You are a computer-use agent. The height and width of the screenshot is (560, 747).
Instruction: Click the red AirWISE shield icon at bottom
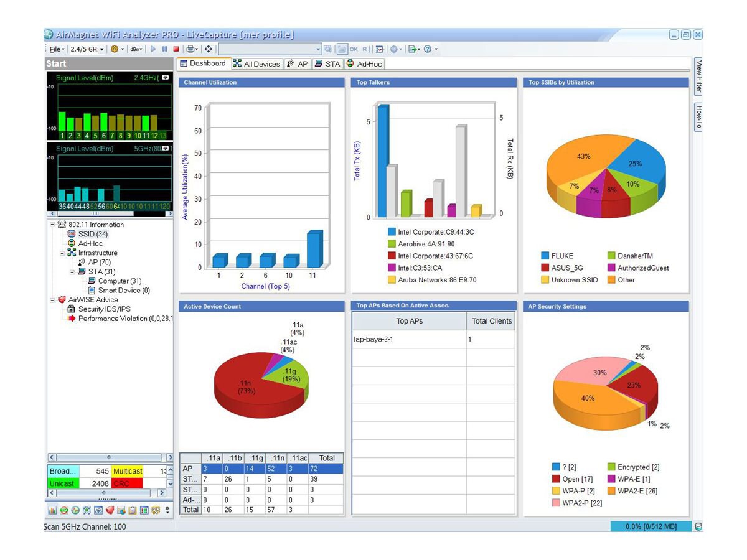tap(110, 510)
